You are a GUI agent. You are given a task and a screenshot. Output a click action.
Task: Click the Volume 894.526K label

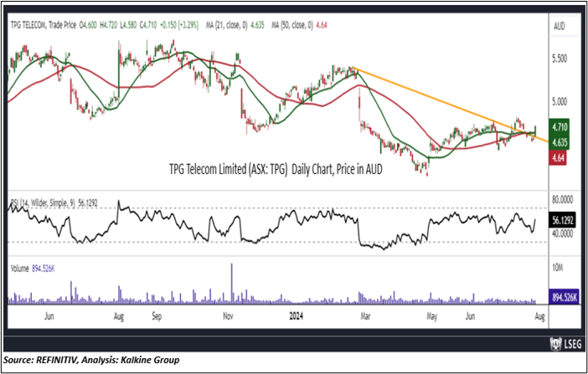(33, 269)
